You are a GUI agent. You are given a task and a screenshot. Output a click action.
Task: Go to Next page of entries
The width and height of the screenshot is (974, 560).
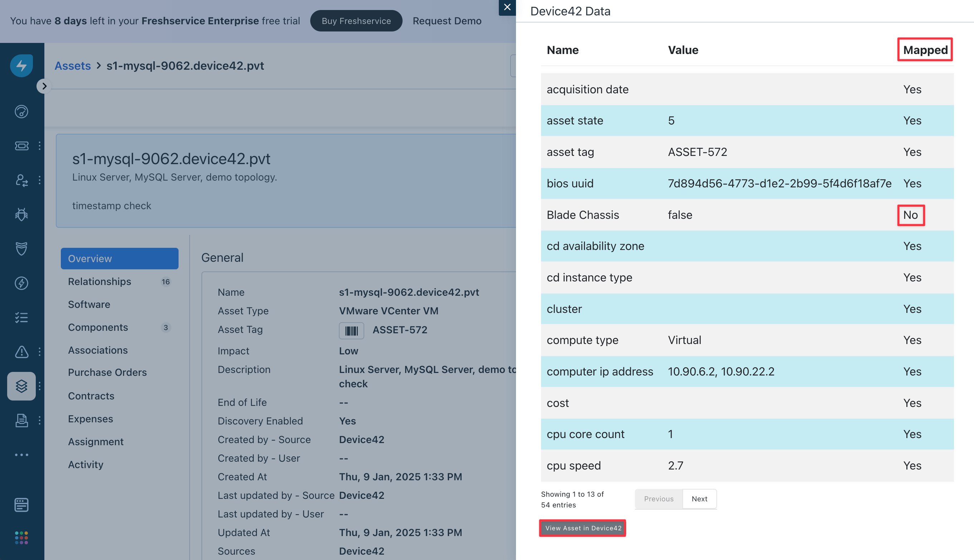tap(699, 499)
